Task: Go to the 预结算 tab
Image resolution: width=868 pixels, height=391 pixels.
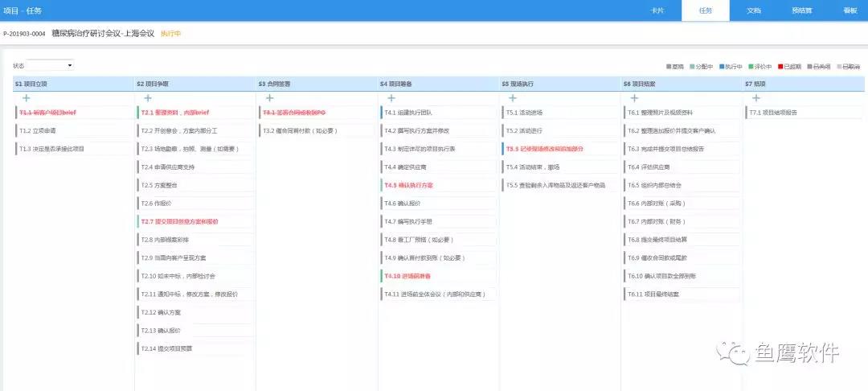Action: tap(801, 10)
